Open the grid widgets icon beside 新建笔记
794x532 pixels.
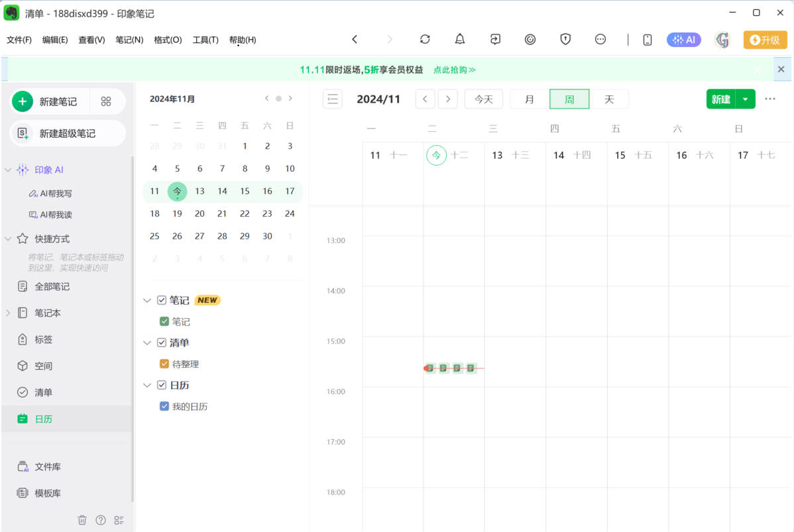106,101
